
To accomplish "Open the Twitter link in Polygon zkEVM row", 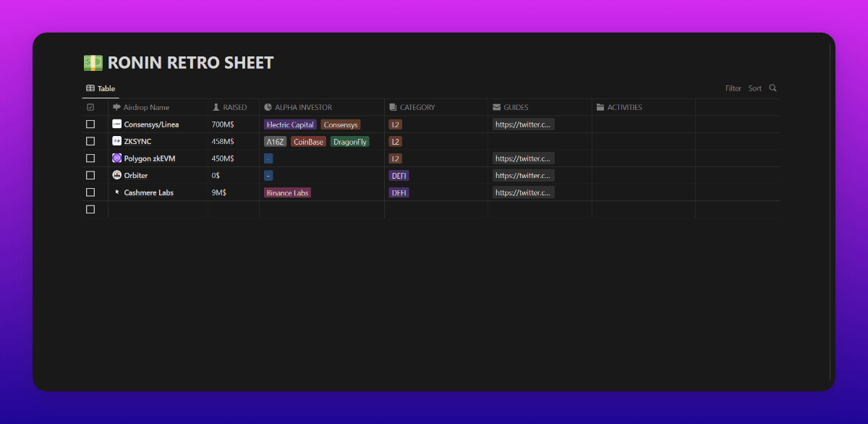I will [524, 158].
